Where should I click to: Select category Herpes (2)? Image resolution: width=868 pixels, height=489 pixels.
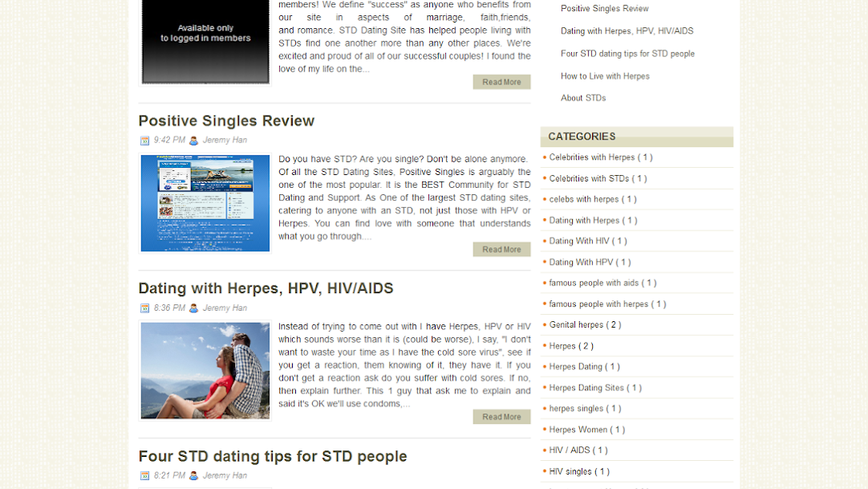[562, 346]
